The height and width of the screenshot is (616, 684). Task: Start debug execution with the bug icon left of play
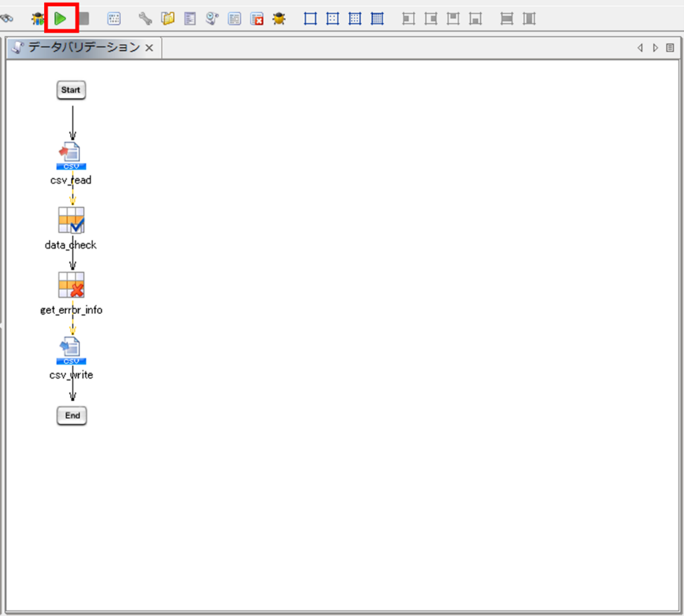tap(38, 19)
